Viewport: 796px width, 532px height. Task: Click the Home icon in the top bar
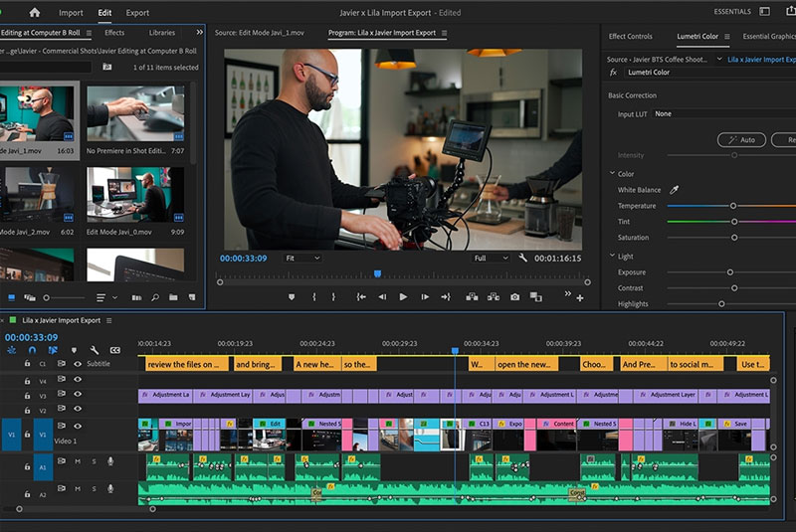35,13
